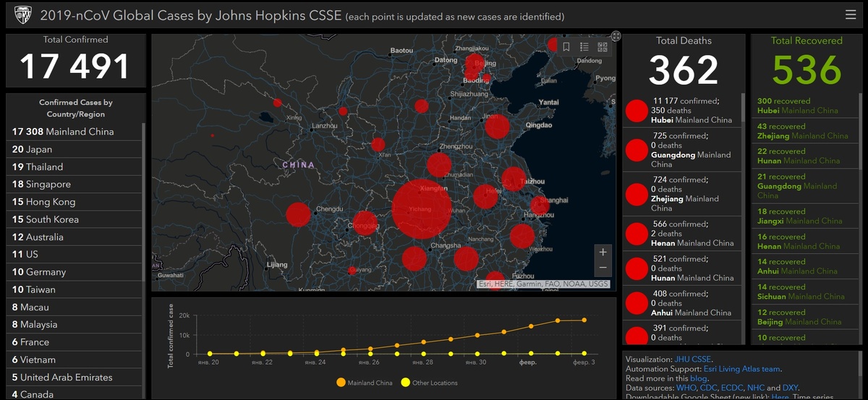Screen dimensions: 868x400
Task: Click the red marker beside Hunan 521 confirmed
Action: [637, 268]
